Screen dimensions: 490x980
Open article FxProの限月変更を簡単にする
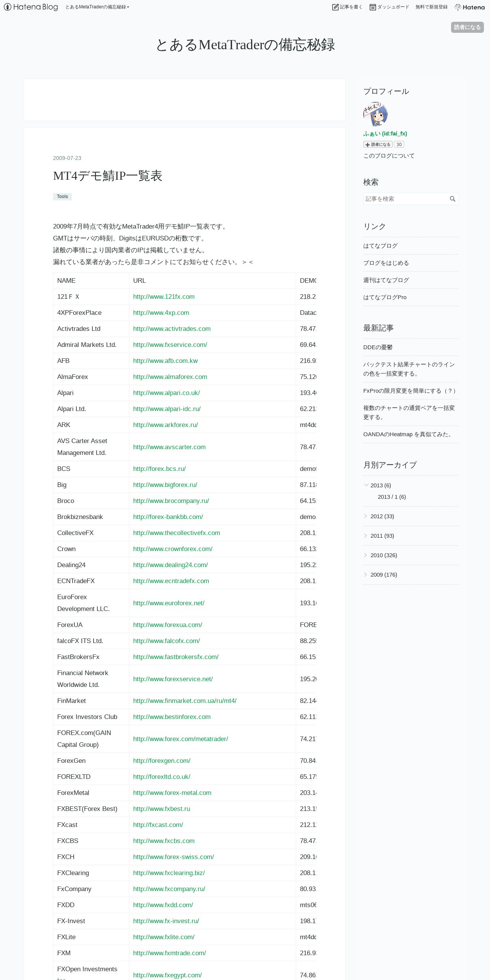[410, 391]
